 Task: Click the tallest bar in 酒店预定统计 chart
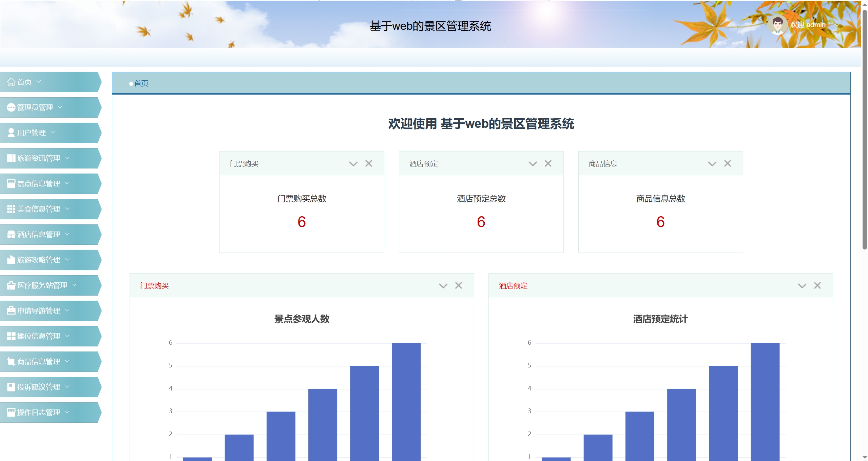pyautogui.click(x=765, y=402)
